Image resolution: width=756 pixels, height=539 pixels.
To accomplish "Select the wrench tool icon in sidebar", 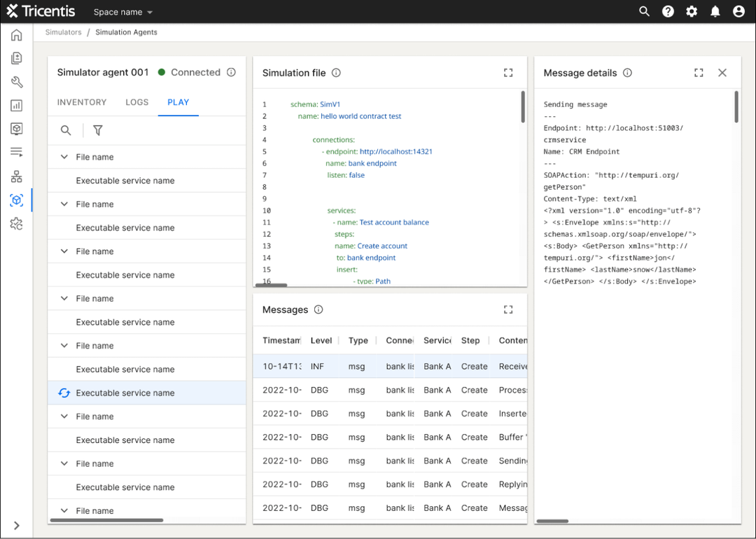I will (16, 81).
